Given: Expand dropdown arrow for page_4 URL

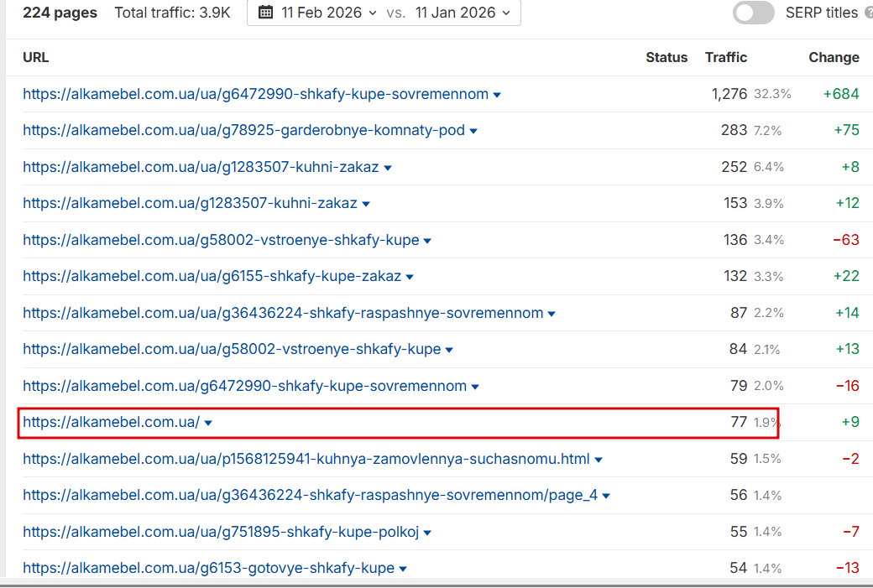Looking at the screenshot, I should [606, 496].
